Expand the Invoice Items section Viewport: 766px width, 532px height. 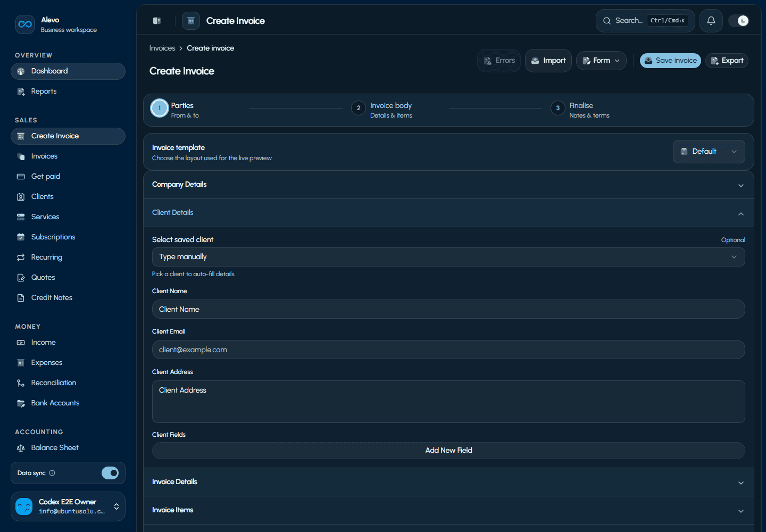click(x=448, y=510)
